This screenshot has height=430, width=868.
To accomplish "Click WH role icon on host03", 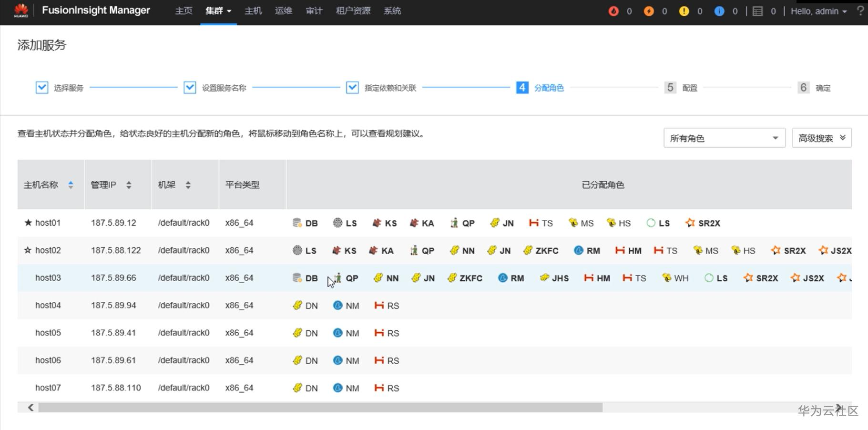I will point(666,277).
